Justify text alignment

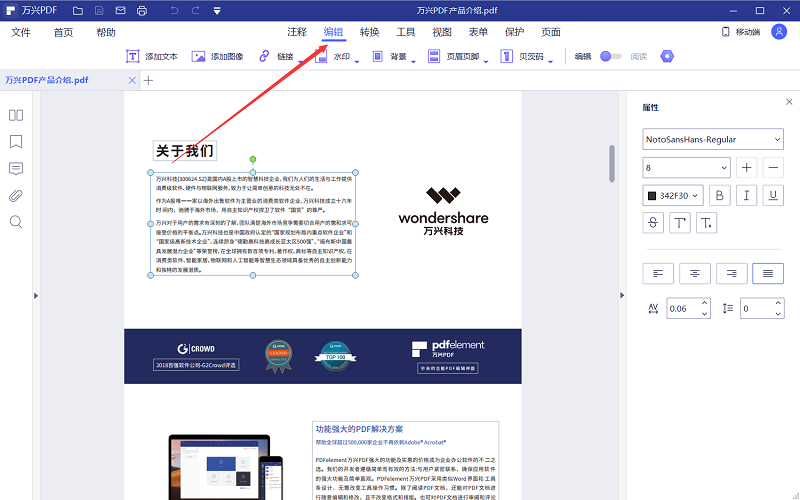768,273
